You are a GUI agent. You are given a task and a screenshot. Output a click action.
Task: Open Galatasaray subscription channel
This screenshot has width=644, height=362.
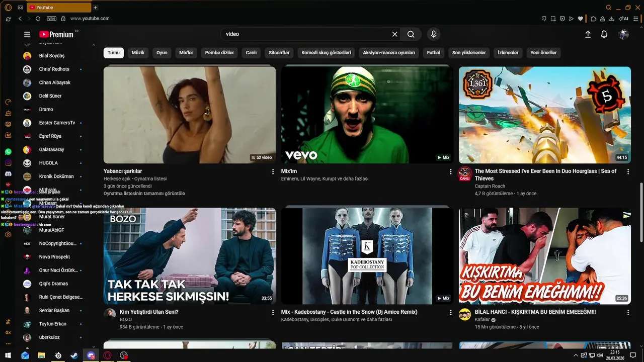point(52,149)
